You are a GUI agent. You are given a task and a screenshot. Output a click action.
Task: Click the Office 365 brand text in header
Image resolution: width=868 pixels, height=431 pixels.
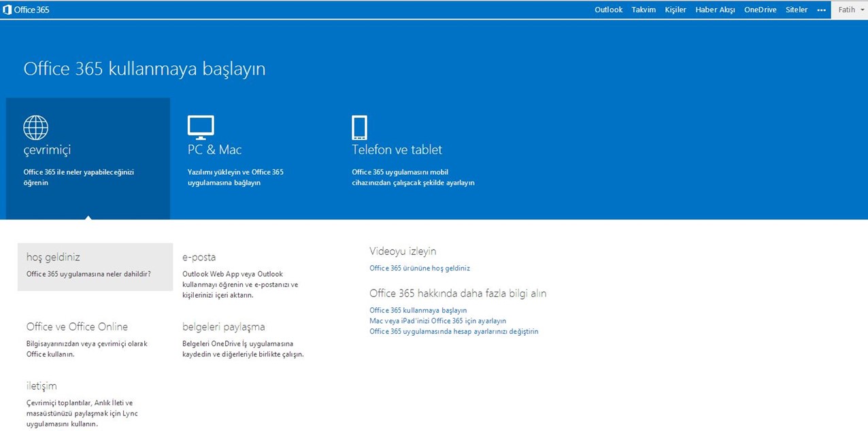31,10
